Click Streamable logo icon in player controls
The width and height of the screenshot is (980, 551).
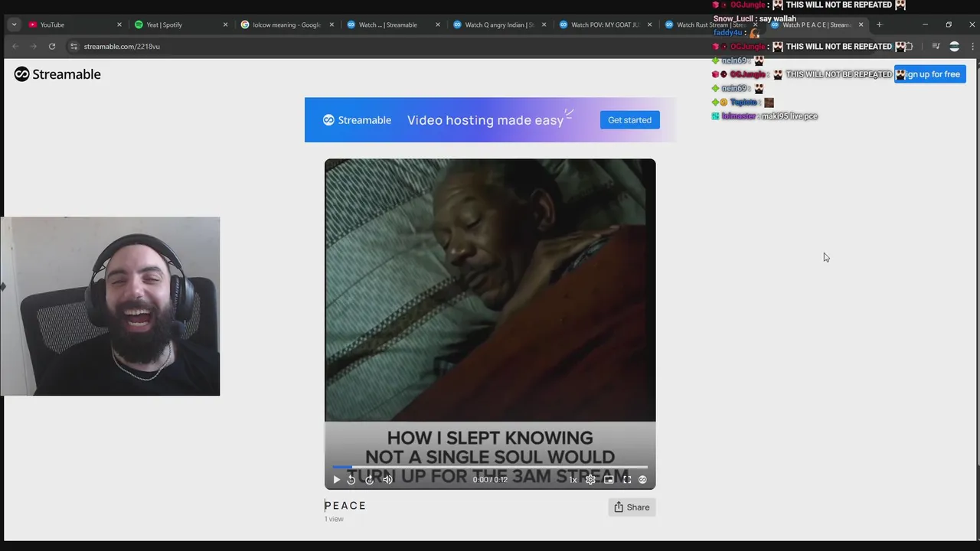[x=642, y=480]
